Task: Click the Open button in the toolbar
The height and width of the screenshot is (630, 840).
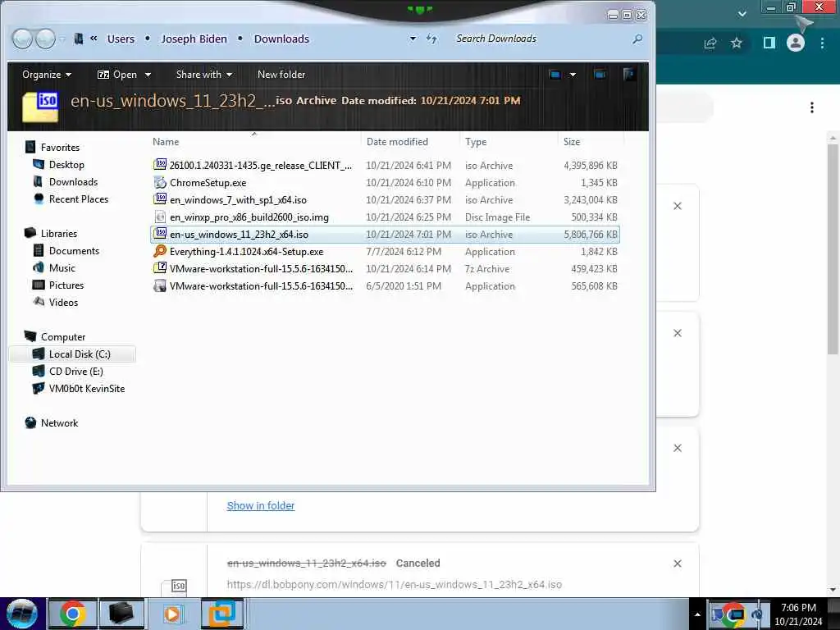Action: (117, 75)
